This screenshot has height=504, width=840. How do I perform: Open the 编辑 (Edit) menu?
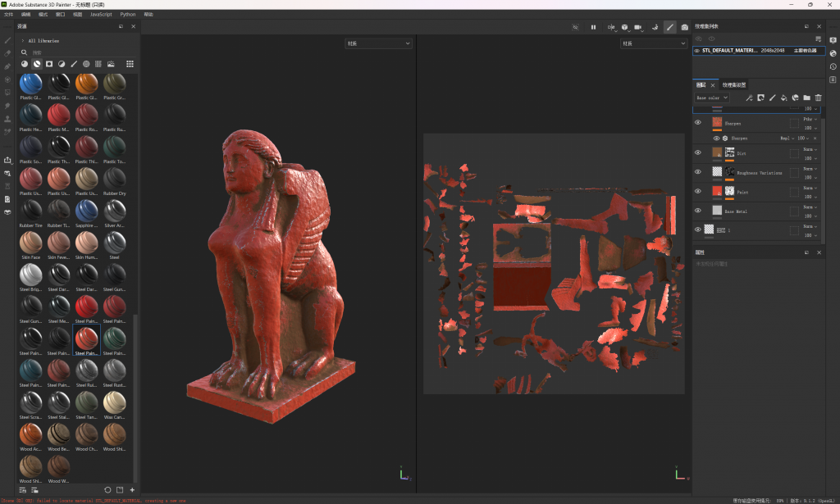click(x=25, y=15)
